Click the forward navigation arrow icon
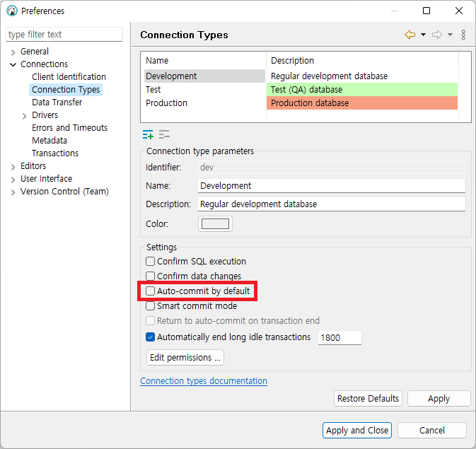This screenshot has height=449, width=476. pos(436,35)
